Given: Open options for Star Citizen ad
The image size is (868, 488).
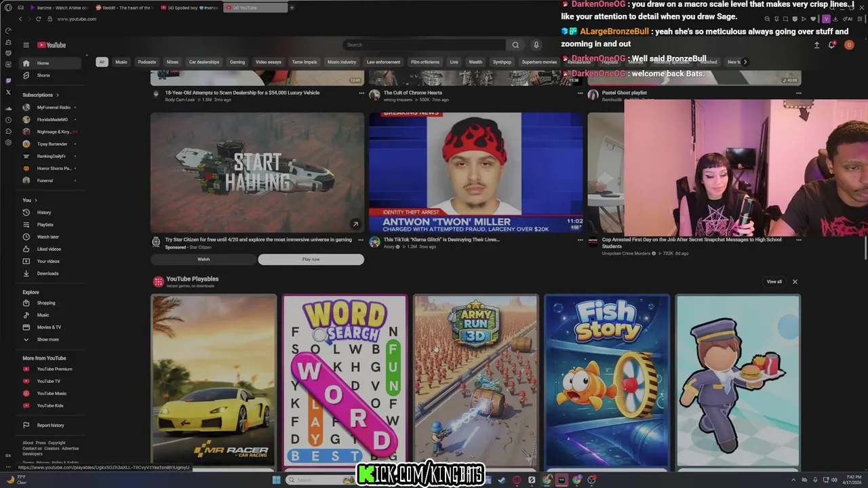Looking at the screenshot, I should coord(361,240).
